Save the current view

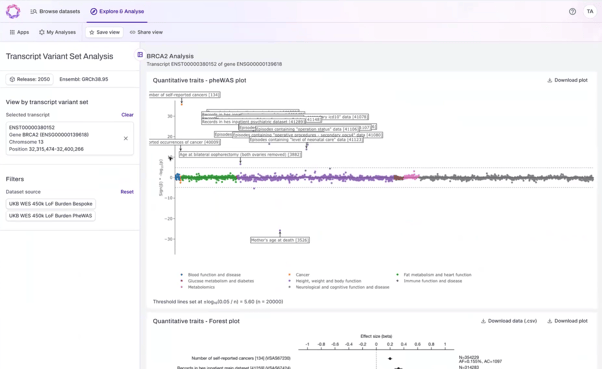coord(104,32)
